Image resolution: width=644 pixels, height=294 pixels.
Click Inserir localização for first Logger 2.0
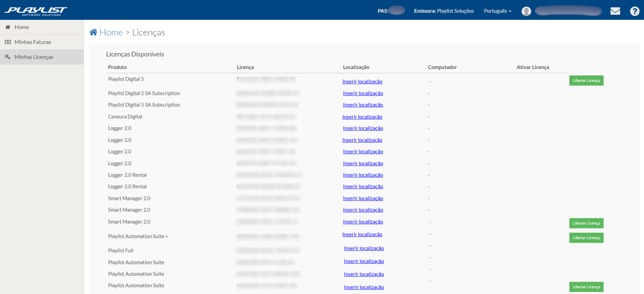click(363, 128)
